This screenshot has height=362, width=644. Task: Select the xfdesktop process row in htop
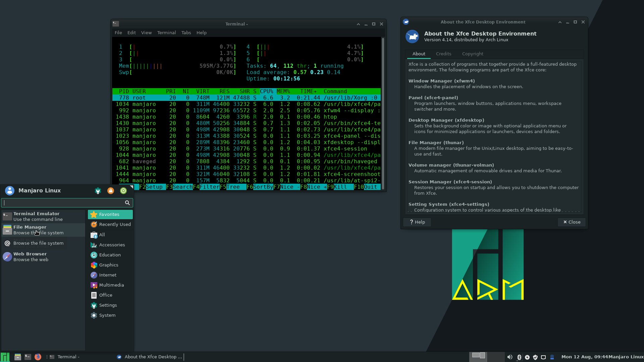(247, 142)
